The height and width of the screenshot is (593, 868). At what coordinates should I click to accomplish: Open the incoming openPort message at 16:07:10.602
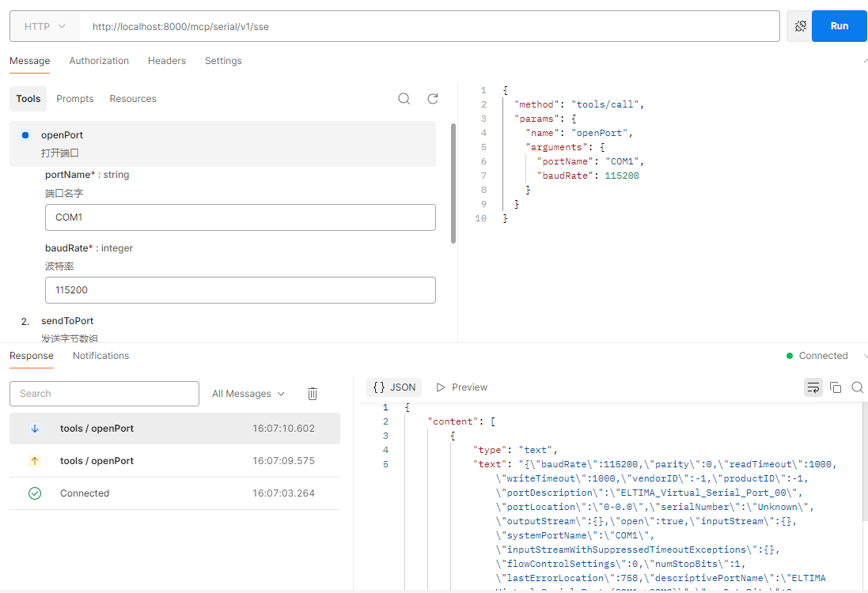point(174,429)
